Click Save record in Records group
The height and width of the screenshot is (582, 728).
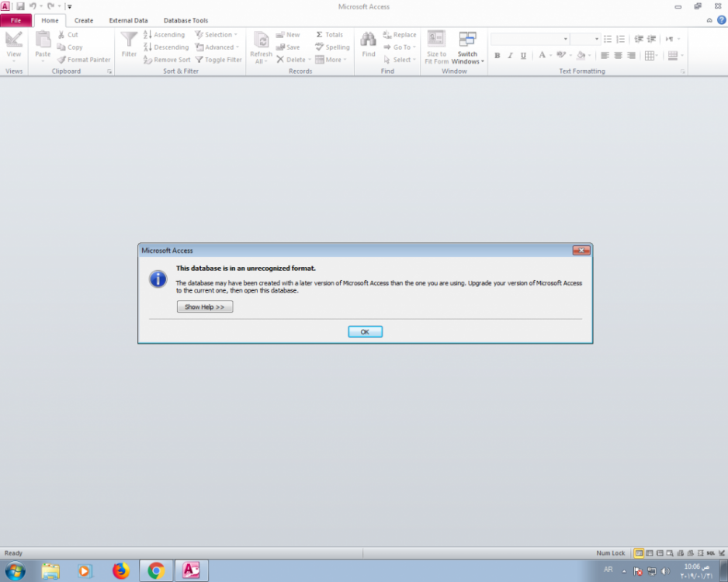tap(288, 47)
